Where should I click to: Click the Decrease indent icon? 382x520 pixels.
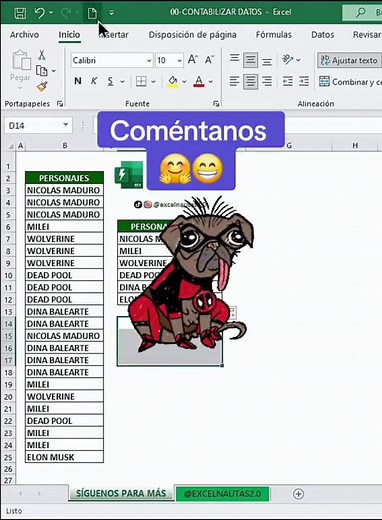click(288, 81)
